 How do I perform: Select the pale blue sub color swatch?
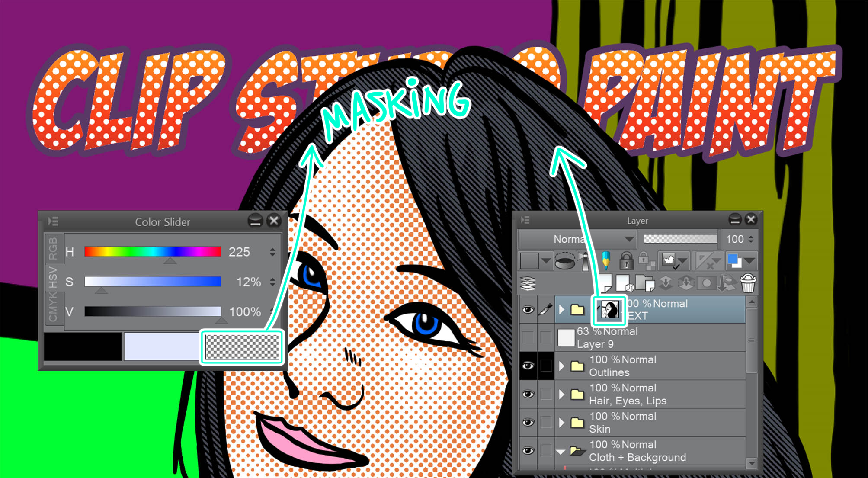tap(162, 346)
